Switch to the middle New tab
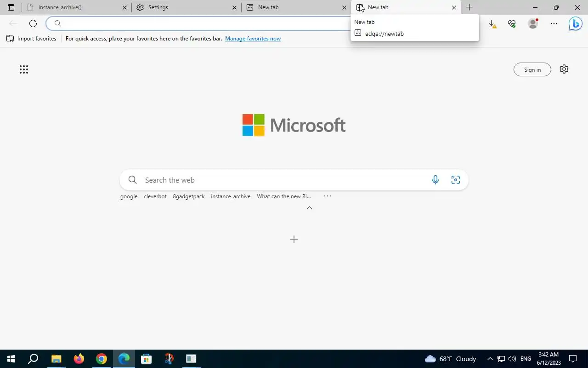 pos(296,7)
